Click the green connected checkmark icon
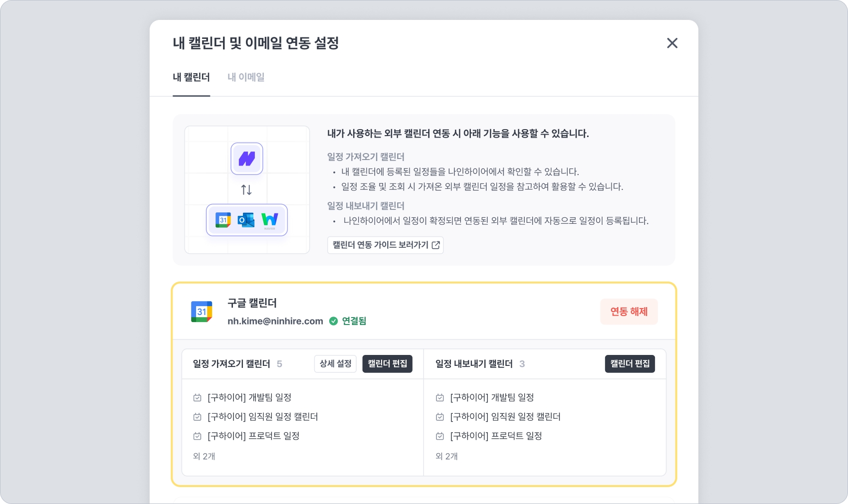The height and width of the screenshot is (504, 848). [333, 321]
